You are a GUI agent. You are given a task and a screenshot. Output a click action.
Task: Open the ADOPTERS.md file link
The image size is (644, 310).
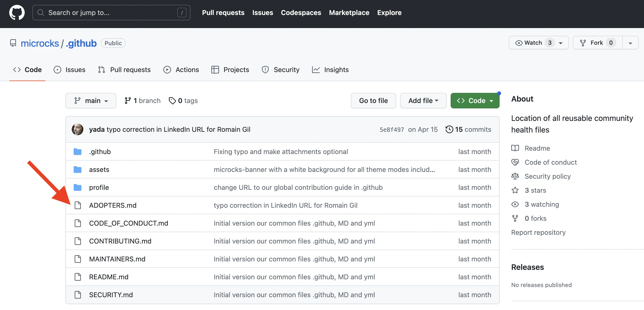click(x=113, y=205)
